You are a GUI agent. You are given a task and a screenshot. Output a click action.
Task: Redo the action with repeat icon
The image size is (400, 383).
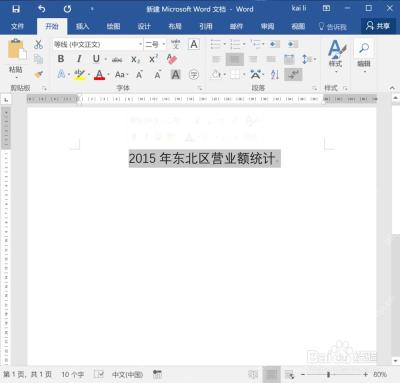[x=67, y=9]
